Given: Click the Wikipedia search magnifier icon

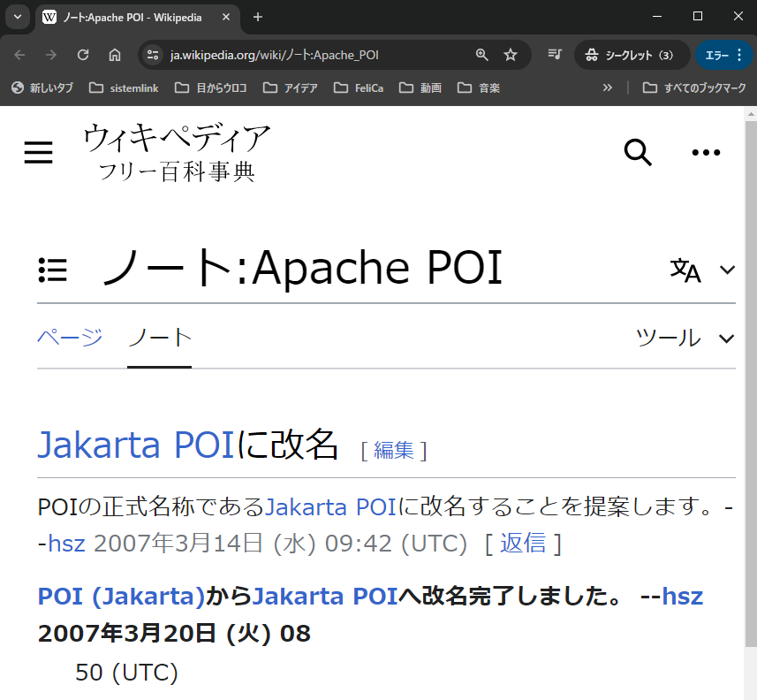Looking at the screenshot, I should click(638, 152).
